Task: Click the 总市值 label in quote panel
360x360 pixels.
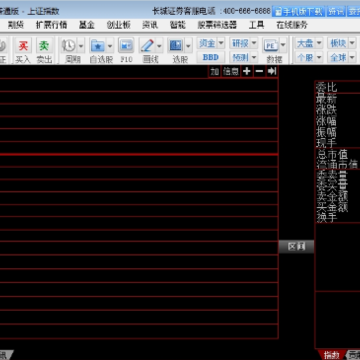Action: pos(332,155)
